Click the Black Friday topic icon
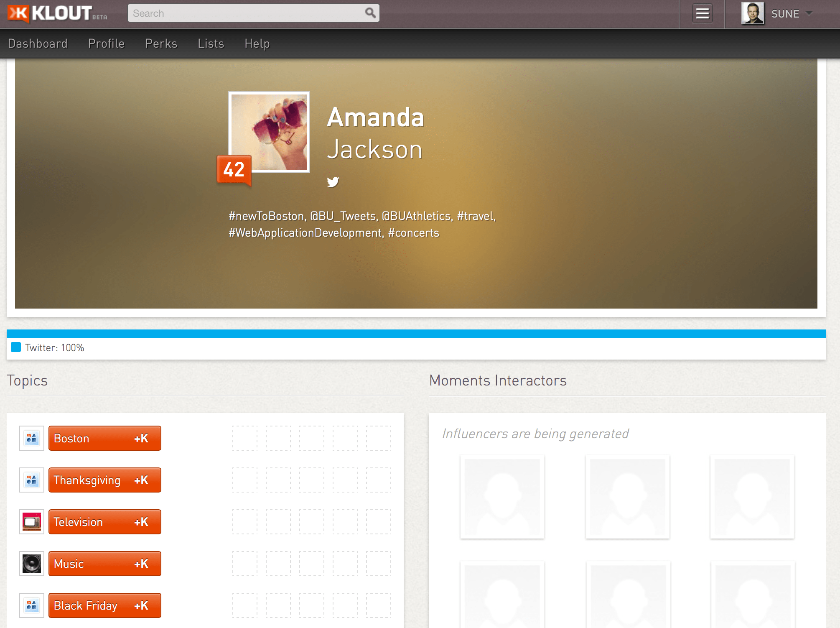Viewport: 840px width, 628px height. pyautogui.click(x=31, y=605)
